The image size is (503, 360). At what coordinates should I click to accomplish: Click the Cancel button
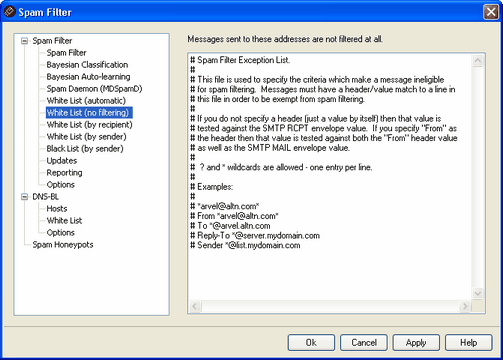pyautogui.click(x=364, y=343)
